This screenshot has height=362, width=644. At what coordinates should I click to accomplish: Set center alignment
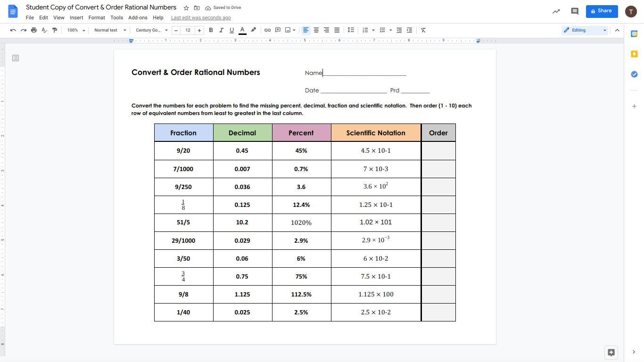tap(316, 30)
